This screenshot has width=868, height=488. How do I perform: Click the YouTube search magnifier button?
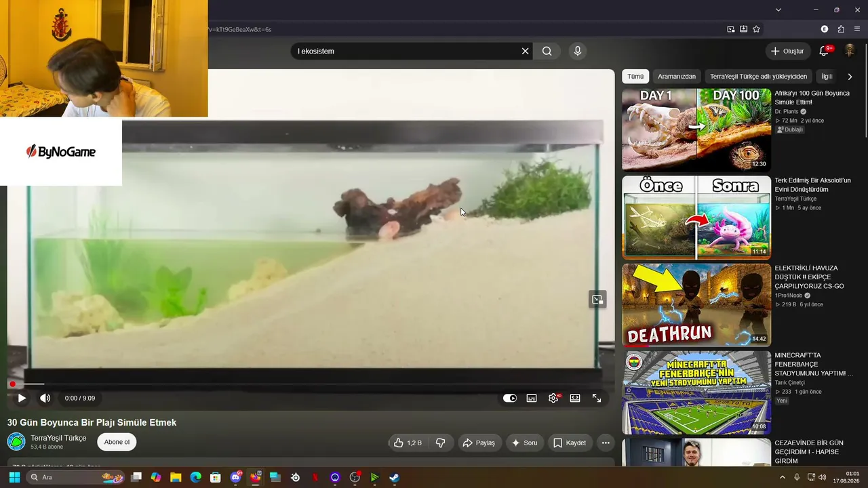547,51
